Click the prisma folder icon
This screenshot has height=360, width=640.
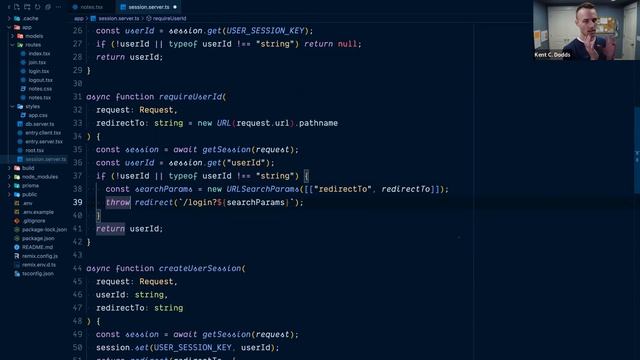(17, 186)
